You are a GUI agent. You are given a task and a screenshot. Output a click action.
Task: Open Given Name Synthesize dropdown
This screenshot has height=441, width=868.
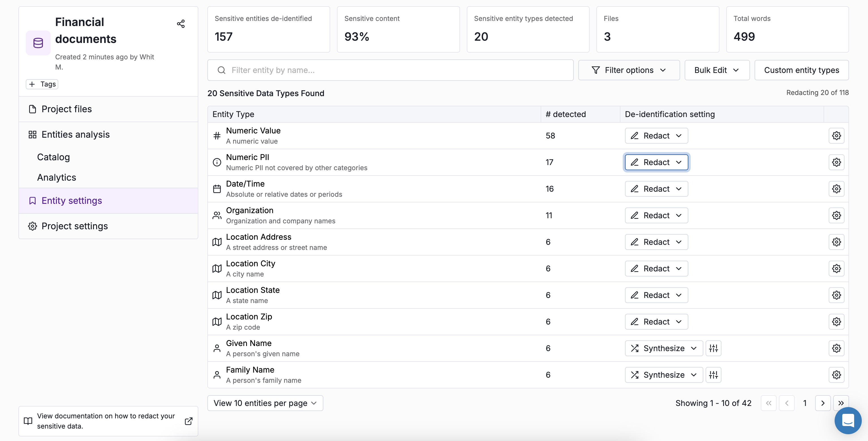click(663, 348)
